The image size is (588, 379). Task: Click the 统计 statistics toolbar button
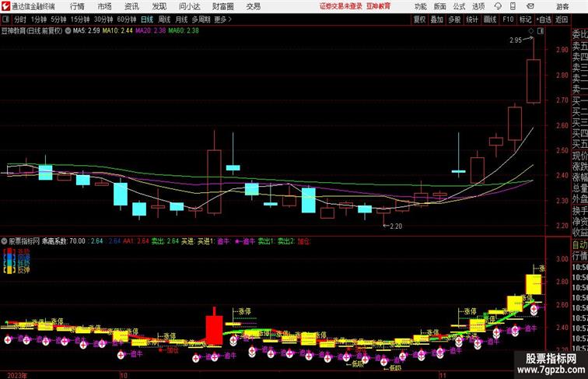point(472,19)
